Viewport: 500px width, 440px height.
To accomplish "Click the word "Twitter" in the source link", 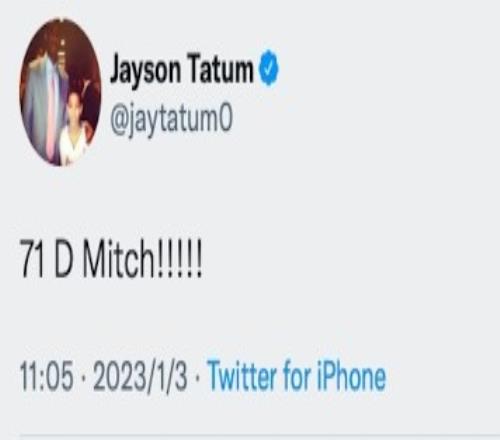I will (x=242, y=376).
